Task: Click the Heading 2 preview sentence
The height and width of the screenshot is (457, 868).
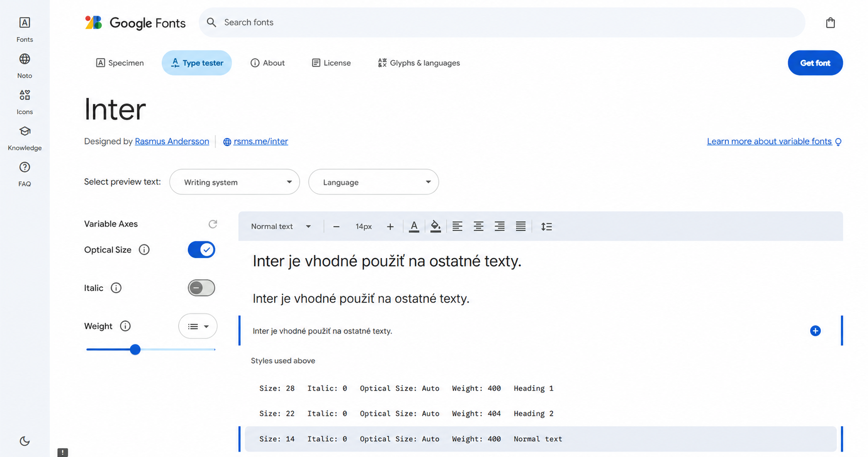Action: 361,299
